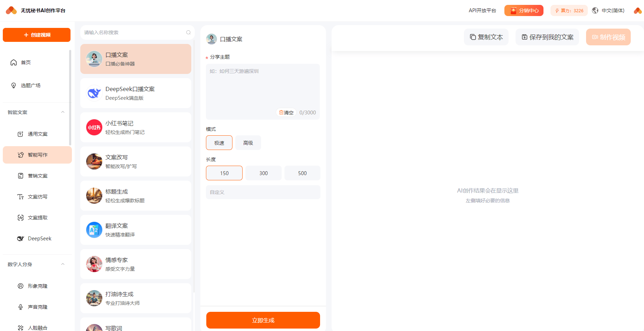Click the sidebar vertical scrollbar
Viewport: 644px width, 331px height.
(x=70, y=98)
